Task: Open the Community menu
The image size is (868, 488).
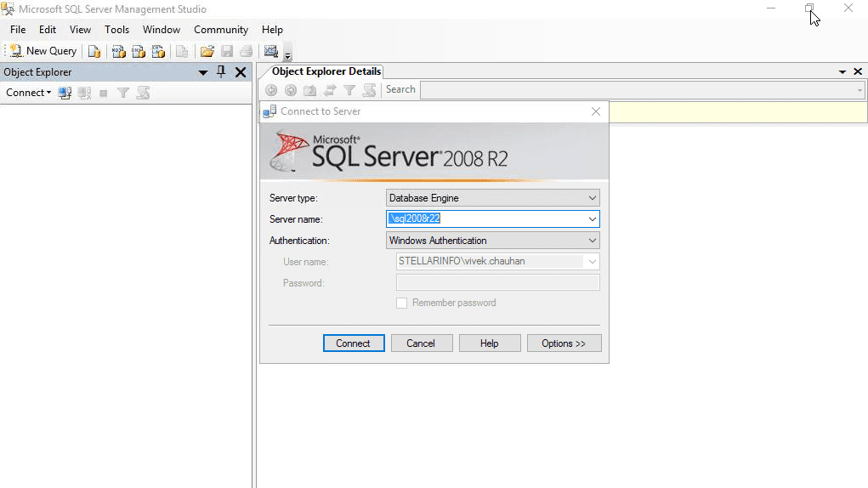Action: [x=221, y=30]
